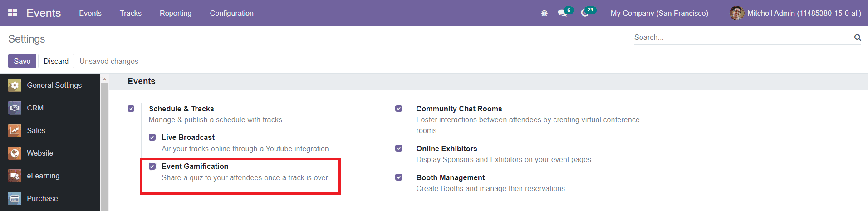Click 'Manage & publish a schedule with tracks'
This screenshot has height=211, width=868.
pyautogui.click(x=216, y=120)
